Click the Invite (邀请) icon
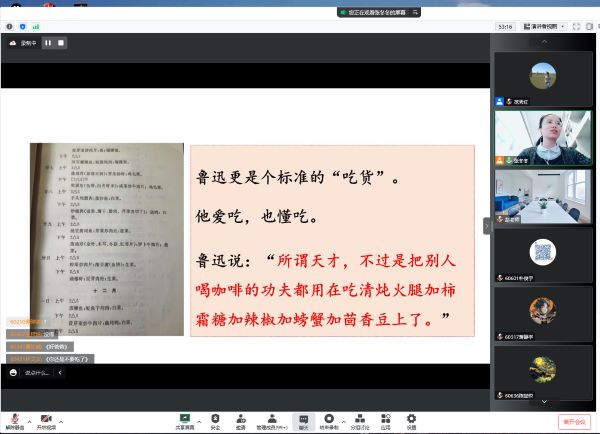This screenshot has height=434, width=600. click(241, 419)
